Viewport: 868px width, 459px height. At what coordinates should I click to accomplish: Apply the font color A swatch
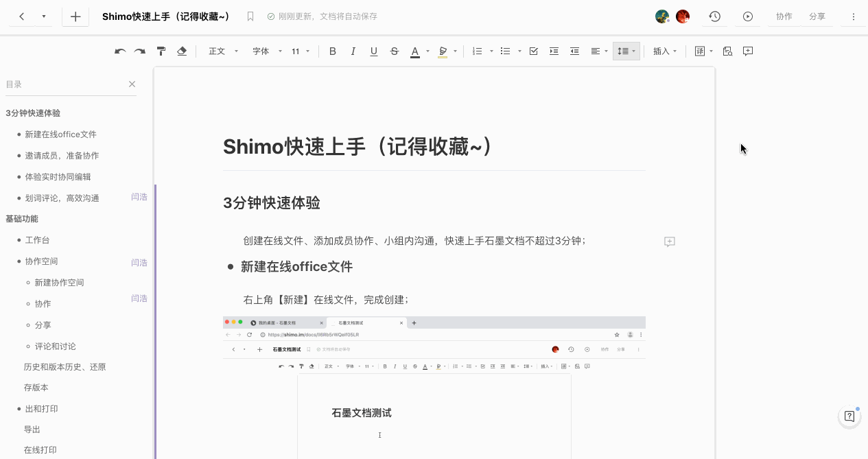(415, 51)
